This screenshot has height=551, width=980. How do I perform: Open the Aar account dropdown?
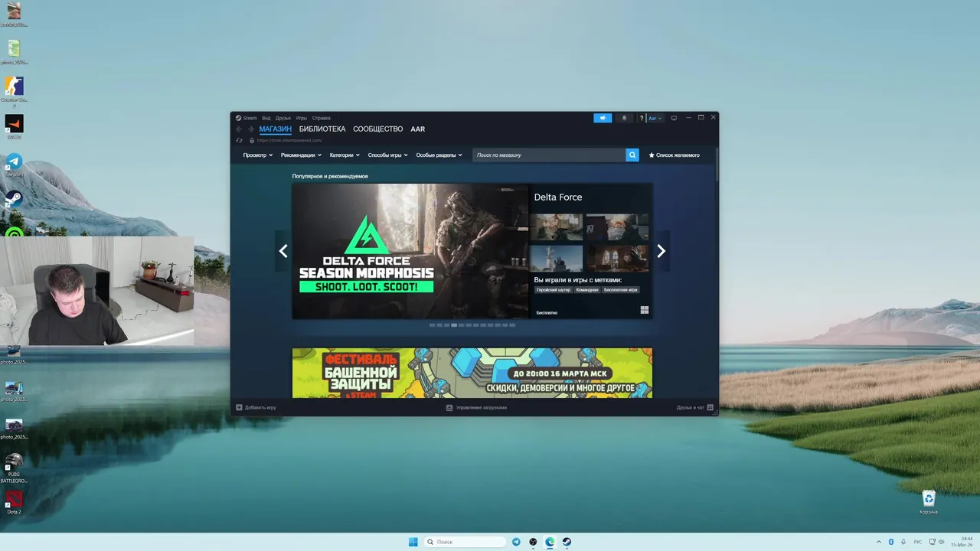tap(655, 118)
